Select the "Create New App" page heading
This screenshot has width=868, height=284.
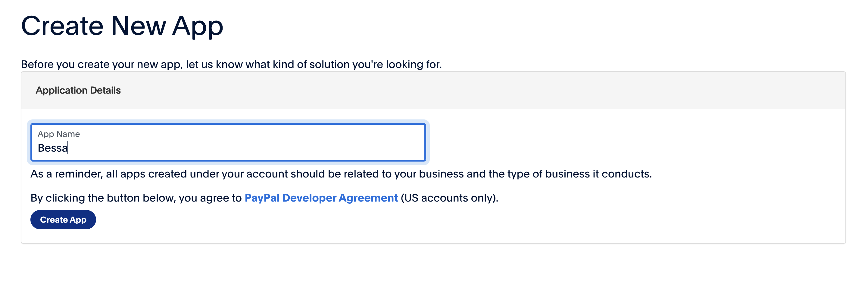coord(122,26)
